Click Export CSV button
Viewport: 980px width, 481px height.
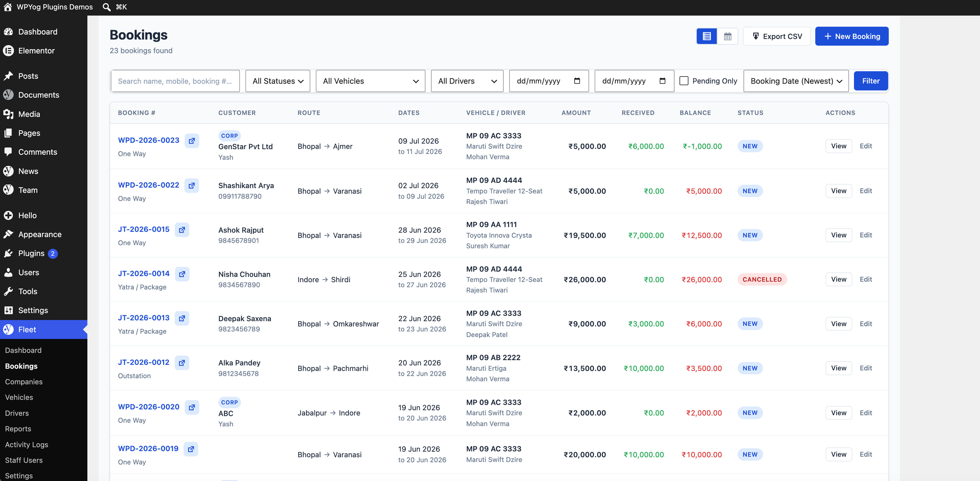(776, 36)
